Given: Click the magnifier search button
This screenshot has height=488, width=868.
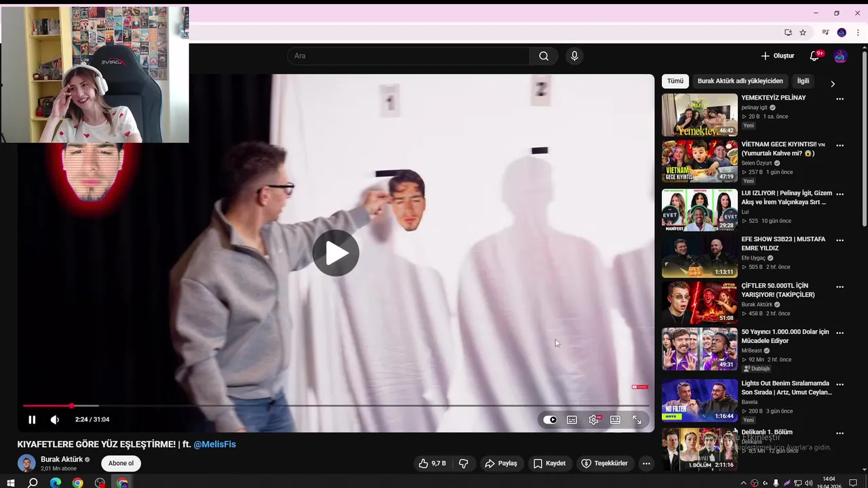Looking at the screenshot, I should pos(544,56).
